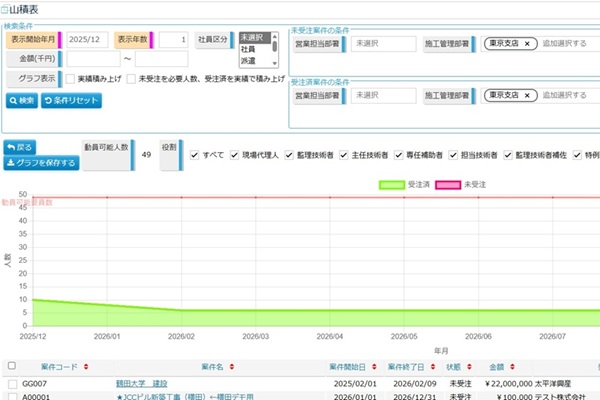Open the 鶴田大学 建設 project link

[142, 383]
